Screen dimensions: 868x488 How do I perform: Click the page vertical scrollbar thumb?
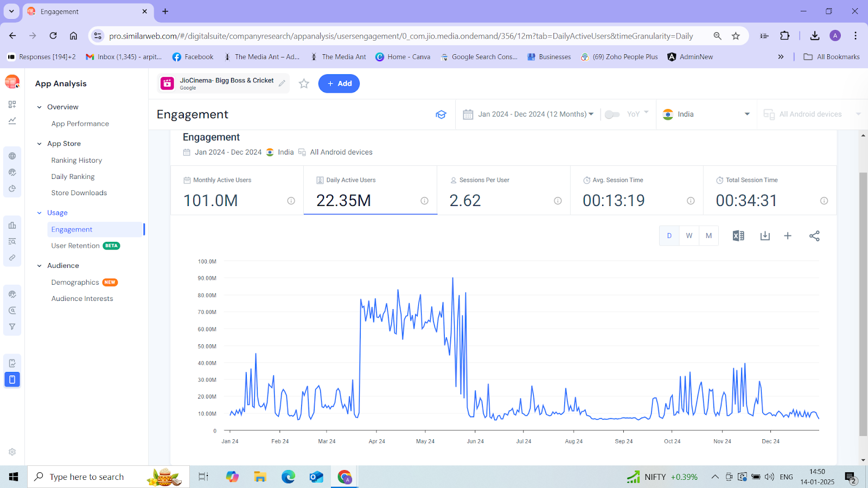coord(863,304)
